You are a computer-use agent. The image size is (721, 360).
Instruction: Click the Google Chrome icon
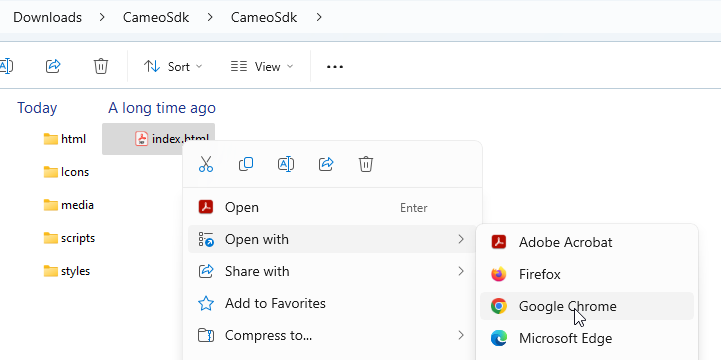coord(498,306)
